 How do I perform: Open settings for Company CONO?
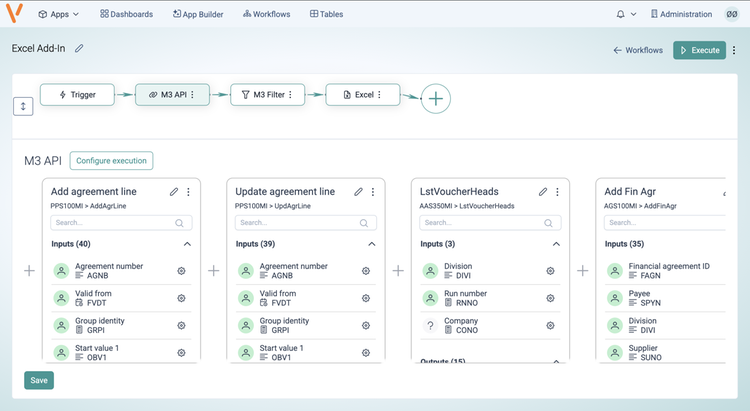551,325
